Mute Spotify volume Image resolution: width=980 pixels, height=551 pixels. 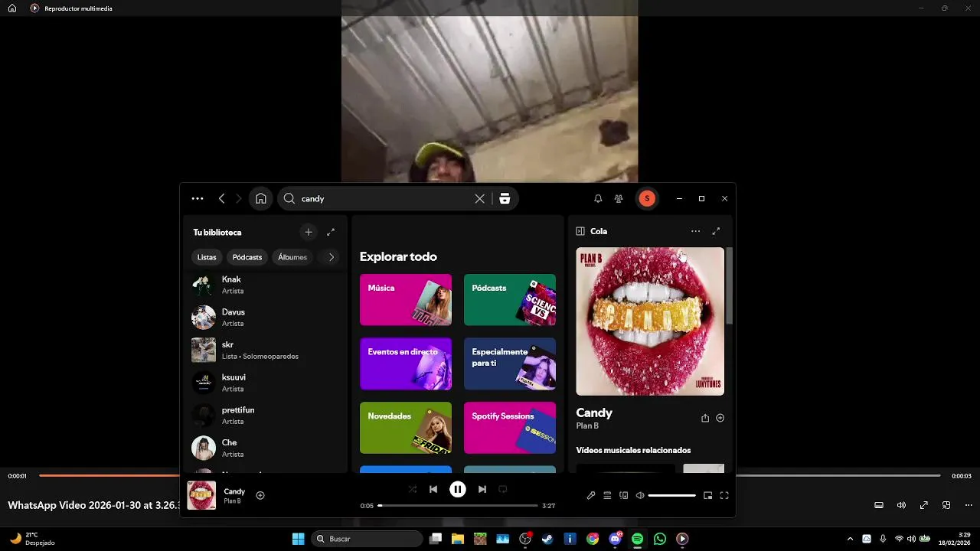pos(640,495)
